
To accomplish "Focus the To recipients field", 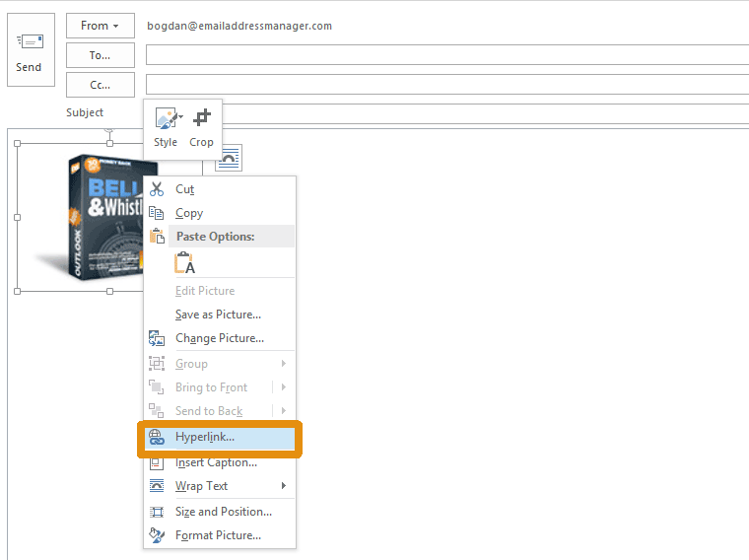I will [447, 55].
